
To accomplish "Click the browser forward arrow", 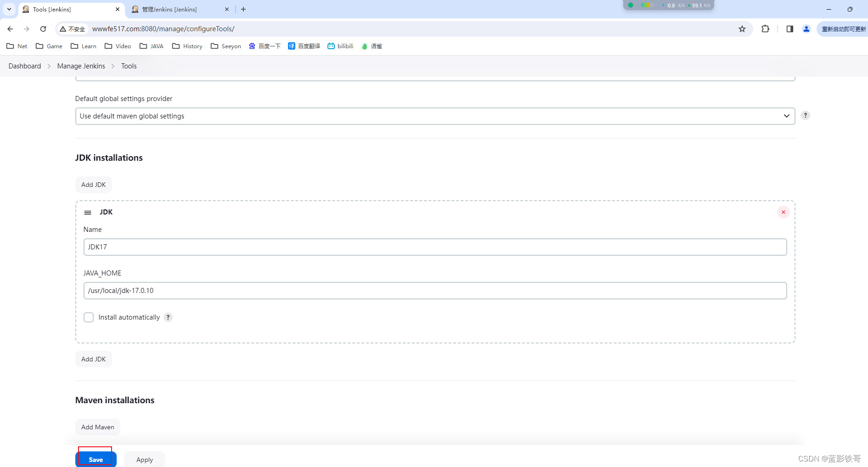I will coord(27,29).
